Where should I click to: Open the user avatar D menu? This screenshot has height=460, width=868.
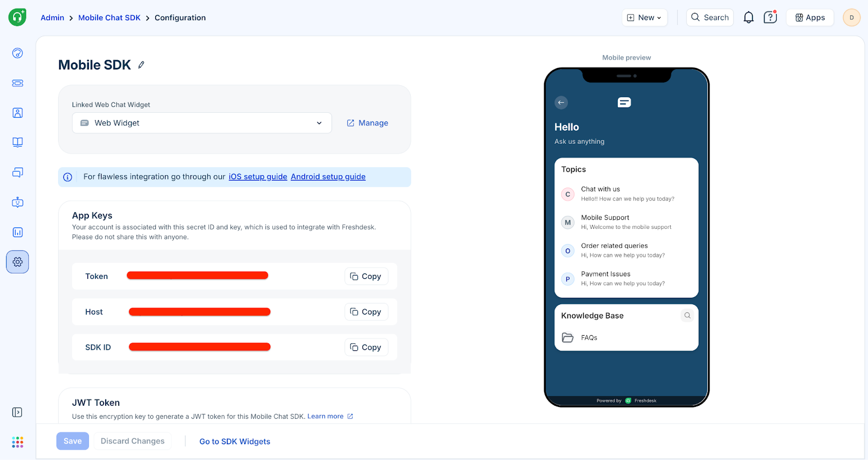852,17
